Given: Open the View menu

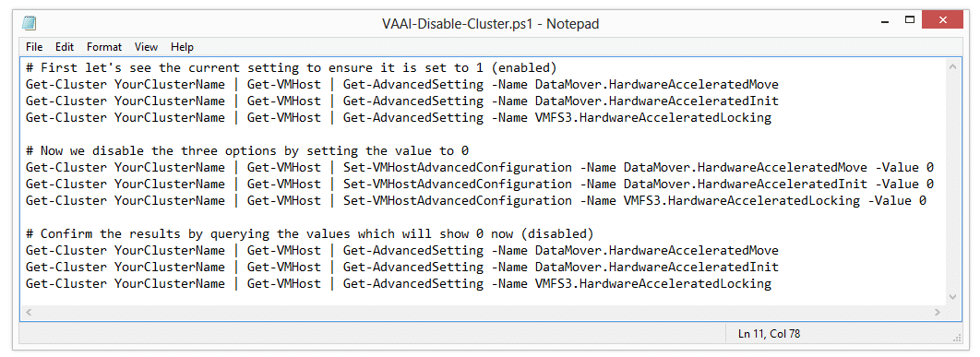Looking at the screenshot, I should [146, 47].
